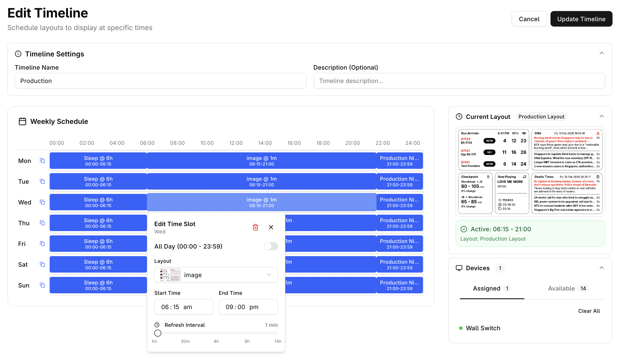Click the info icon beside Timeline Settings
The height and width of the screenshot is (364, 619).
(x=18, y=54)
